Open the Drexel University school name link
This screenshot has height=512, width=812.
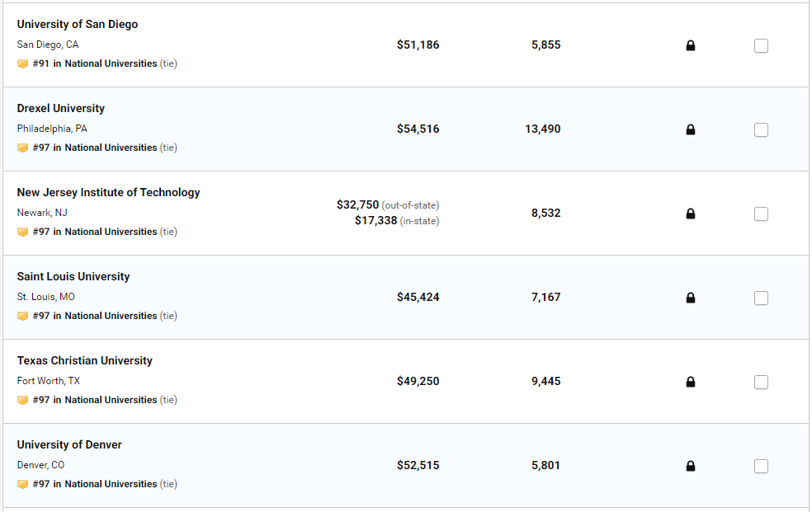pyautogui.click(x=61, y=109)
